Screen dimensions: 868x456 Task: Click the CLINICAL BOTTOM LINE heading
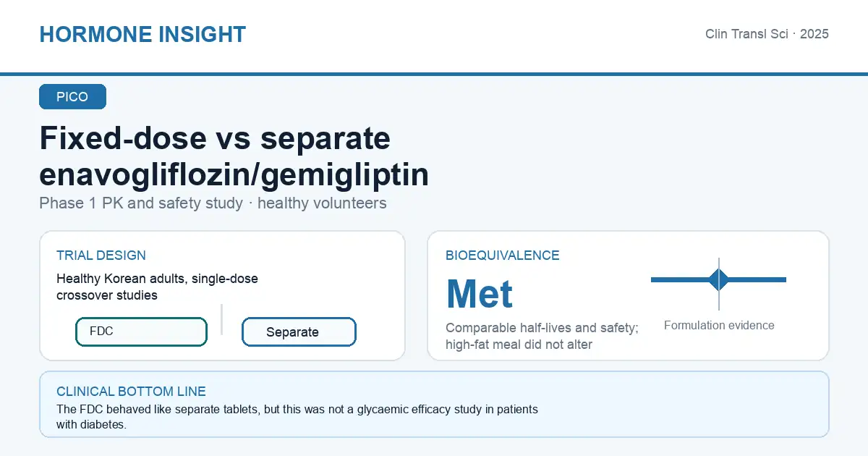point(131,392)
